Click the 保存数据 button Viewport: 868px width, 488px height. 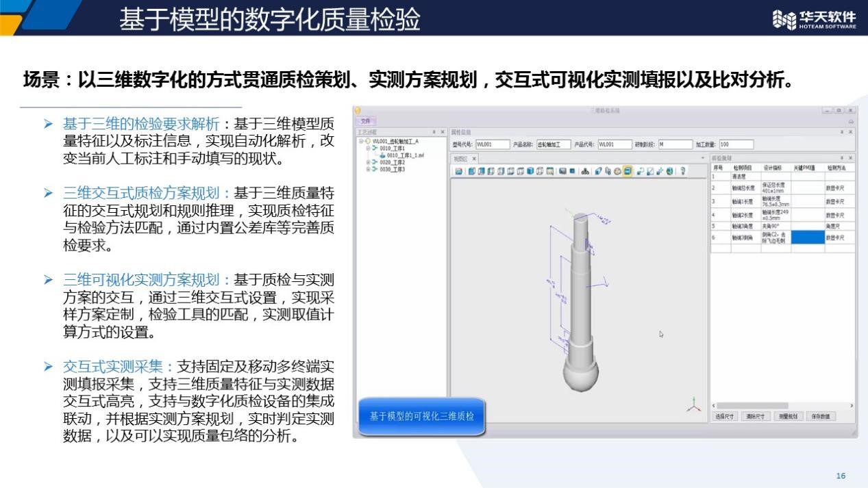821,416
